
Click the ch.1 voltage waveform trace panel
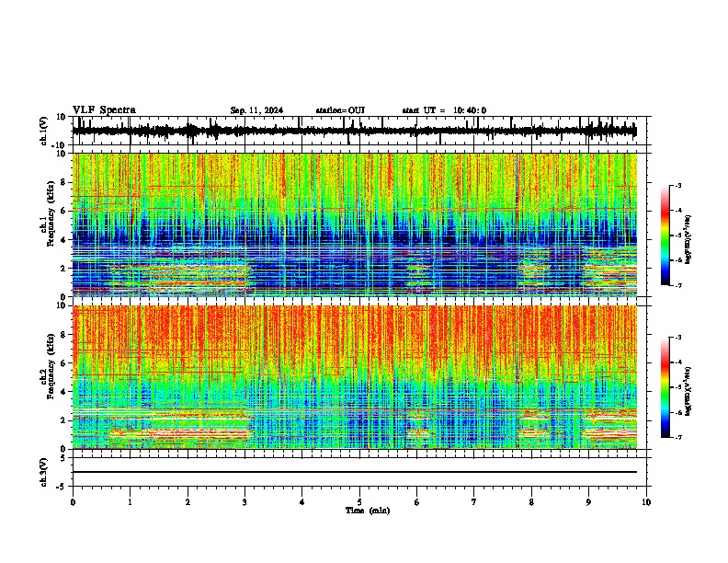click(x=359, y=131)
